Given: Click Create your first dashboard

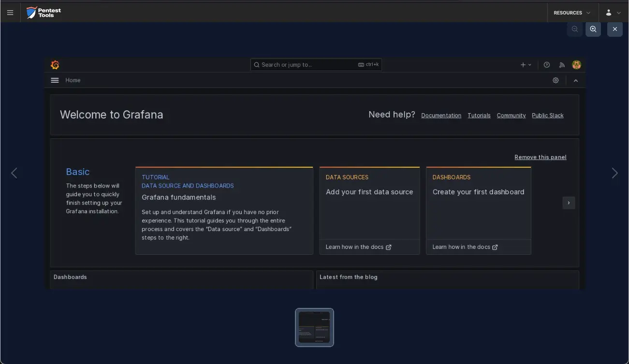Looking at the screenshot, I should (x=478, y=192).
